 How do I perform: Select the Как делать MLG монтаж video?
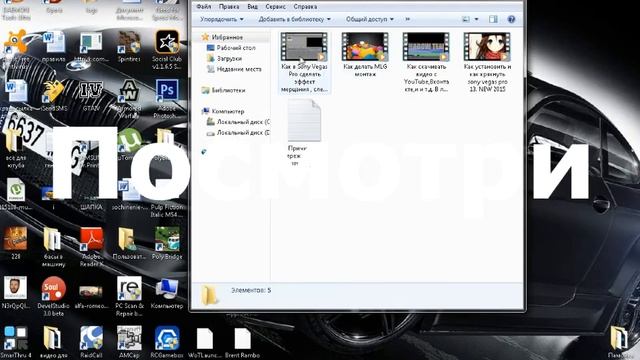(x=365, y=55)
